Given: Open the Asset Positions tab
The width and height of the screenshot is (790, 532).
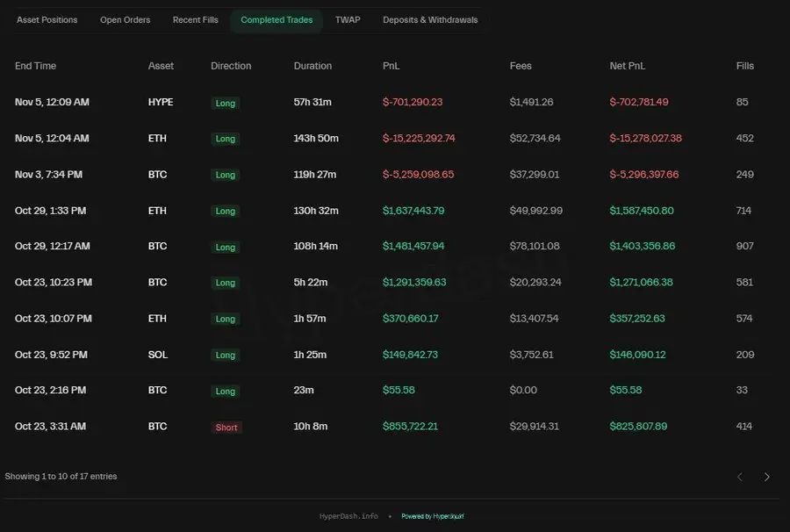Looking at the screenshot, I should [47, 20].
